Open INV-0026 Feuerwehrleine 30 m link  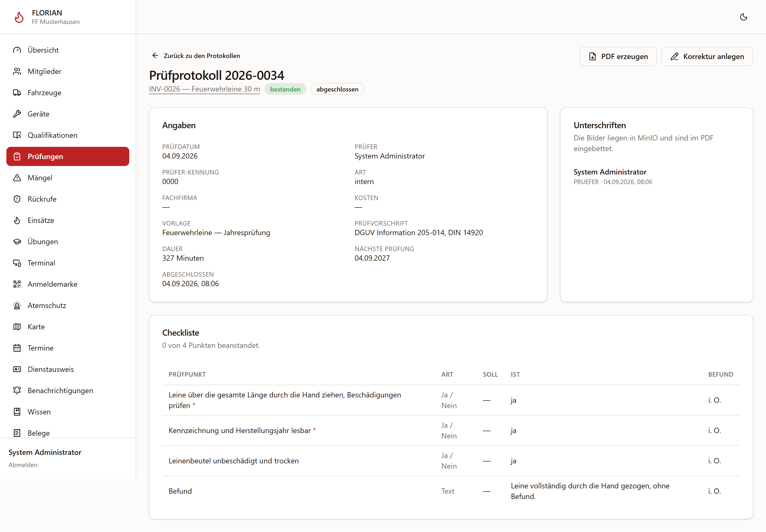(x=204, y=89)
